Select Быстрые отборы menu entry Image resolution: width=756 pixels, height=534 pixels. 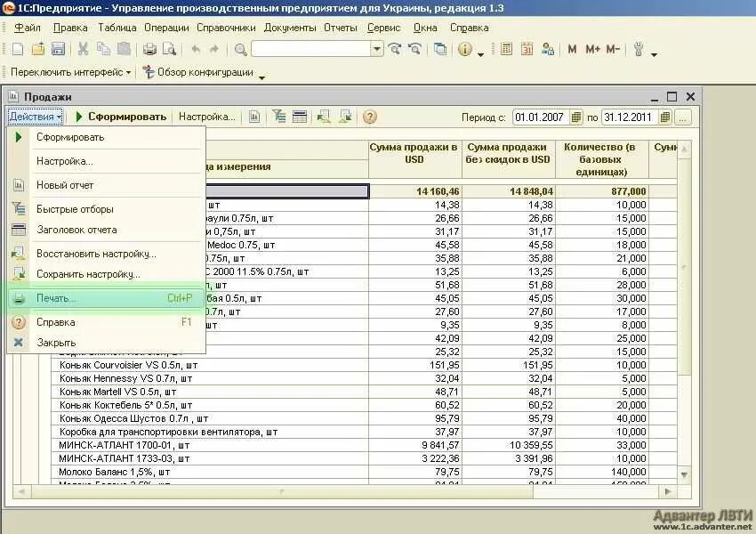[106, 209]
